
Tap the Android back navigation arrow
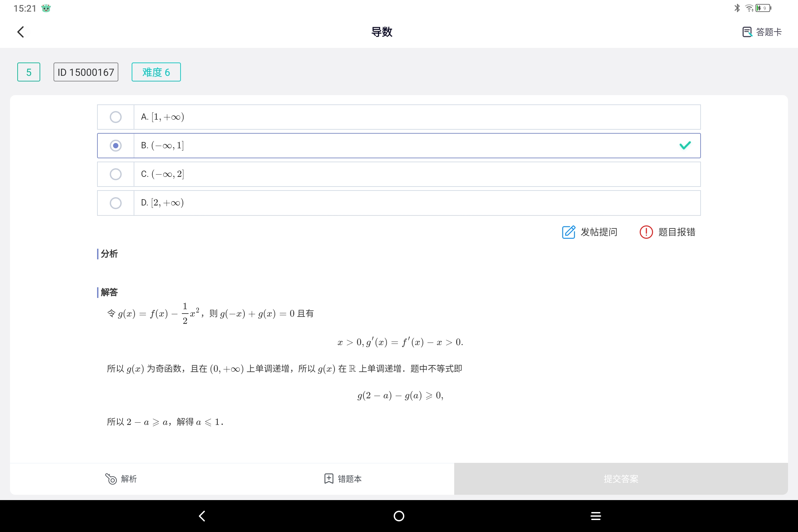(201, 515)
